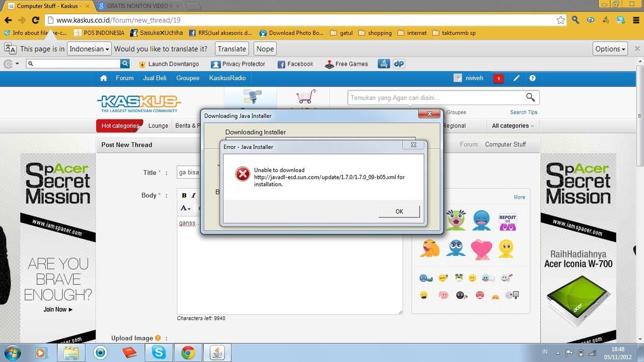
Task: Reload the current page
Action: (x=35, y=20)
